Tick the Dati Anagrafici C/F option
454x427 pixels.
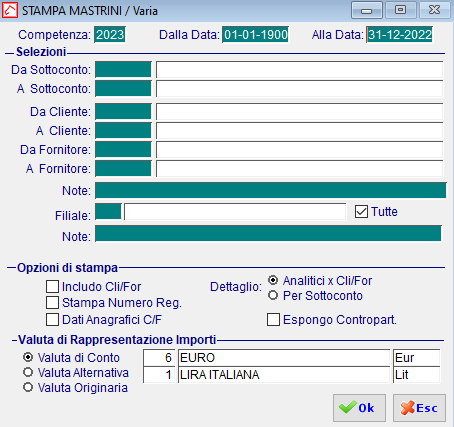(52, 319)
